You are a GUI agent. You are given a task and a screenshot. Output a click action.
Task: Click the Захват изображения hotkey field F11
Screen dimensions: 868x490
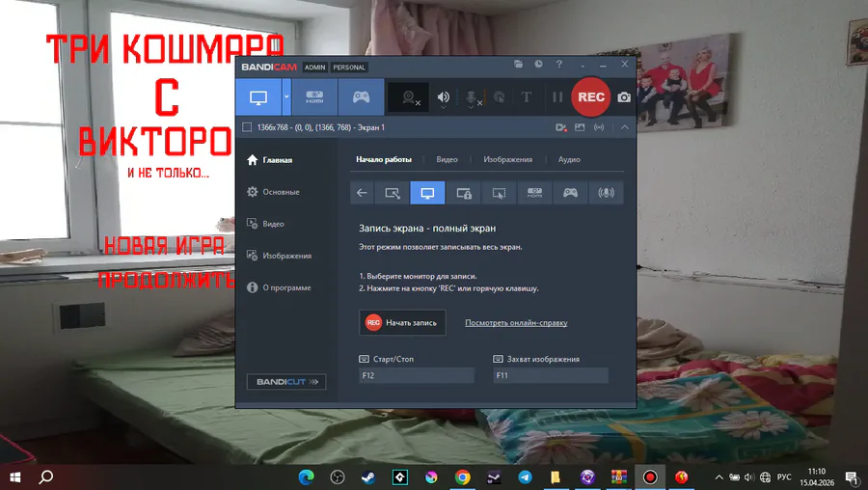(551, 375)
